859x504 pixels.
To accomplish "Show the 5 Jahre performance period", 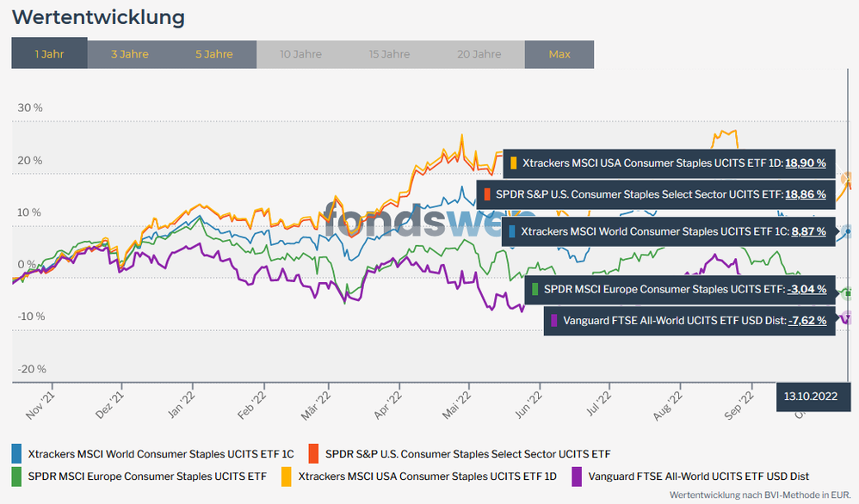I will tap(213, 54).
